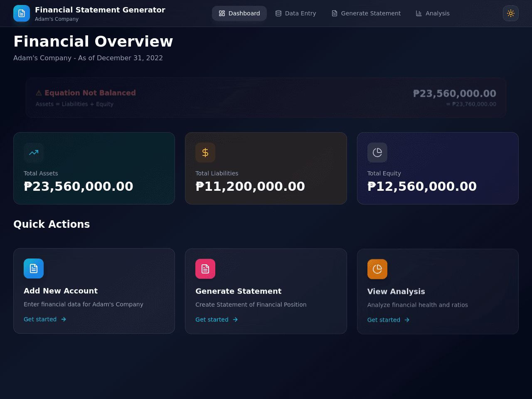Click the Financial Overview heading

[93, 42]
